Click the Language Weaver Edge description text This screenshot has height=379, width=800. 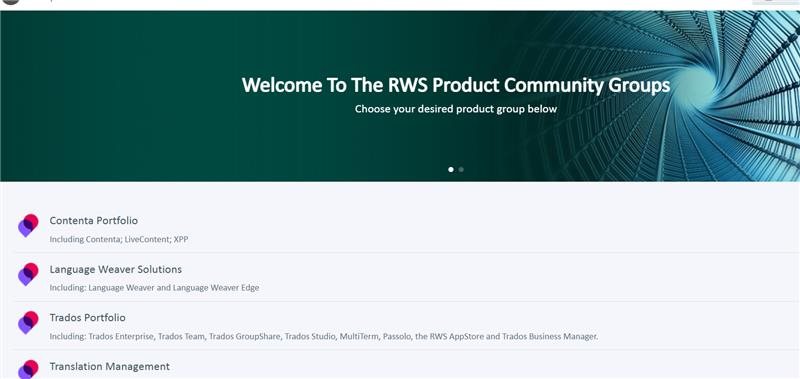point(154,288)
